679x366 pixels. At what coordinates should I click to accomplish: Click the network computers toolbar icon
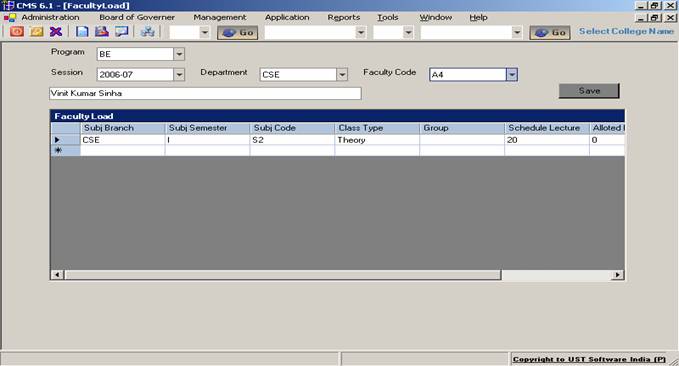147,32
